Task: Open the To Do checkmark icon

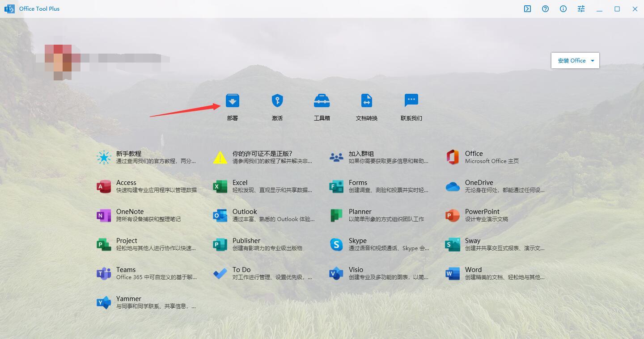Action: (220, 273)
